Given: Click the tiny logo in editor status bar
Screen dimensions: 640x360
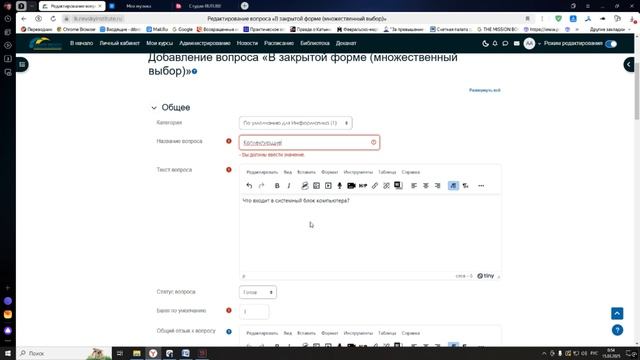Looking at the screenshot, I should (x=486, y=276).
